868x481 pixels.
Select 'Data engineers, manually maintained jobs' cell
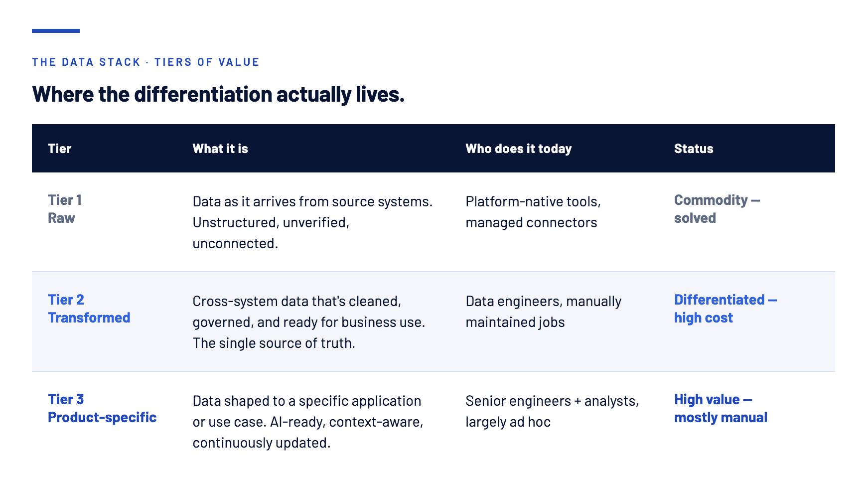tap(544, 312)
